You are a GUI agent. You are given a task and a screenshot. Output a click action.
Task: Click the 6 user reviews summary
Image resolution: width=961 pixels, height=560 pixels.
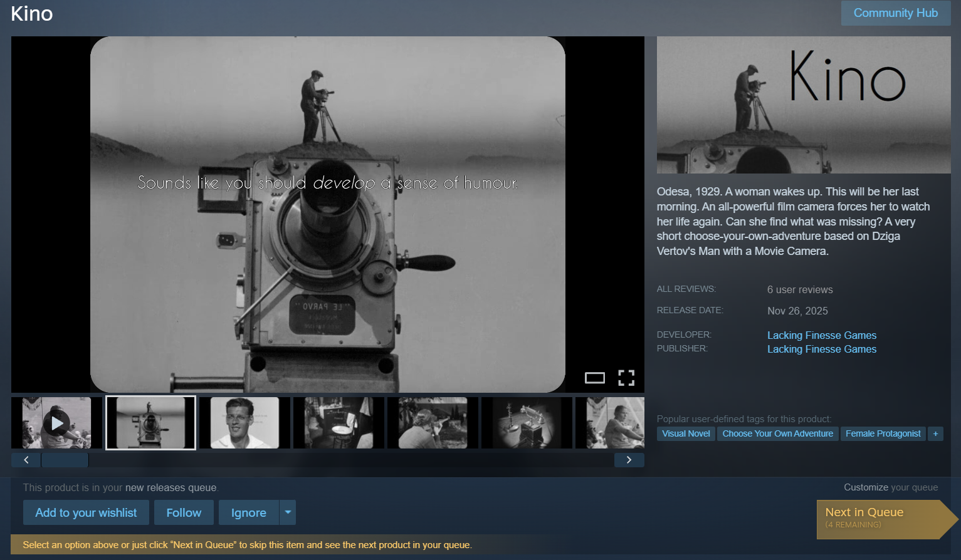pyautogui.click(x=800, y=289)
